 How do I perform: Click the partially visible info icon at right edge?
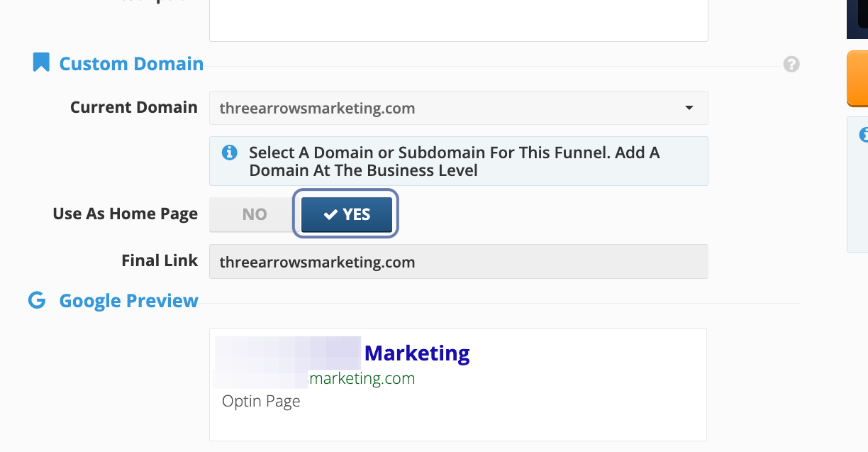[864, 134]
